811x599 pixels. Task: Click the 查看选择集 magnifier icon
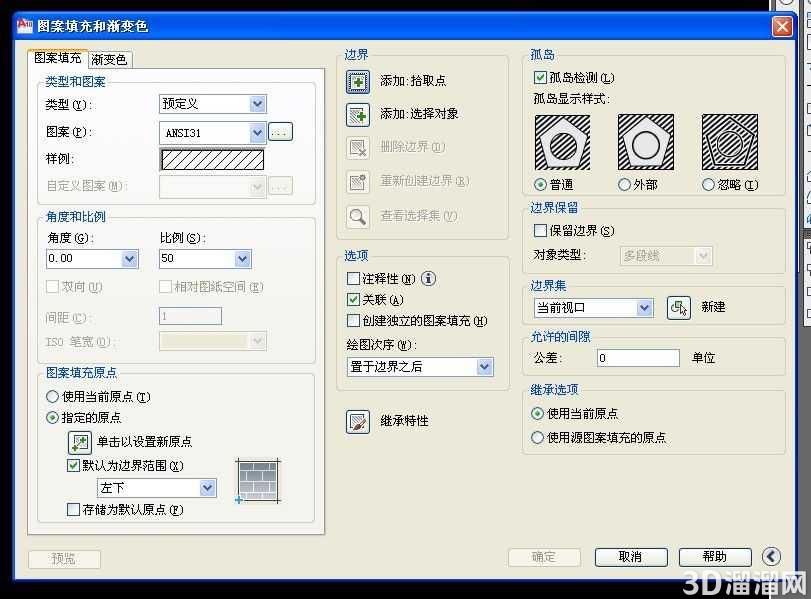[x=358, y=217]
